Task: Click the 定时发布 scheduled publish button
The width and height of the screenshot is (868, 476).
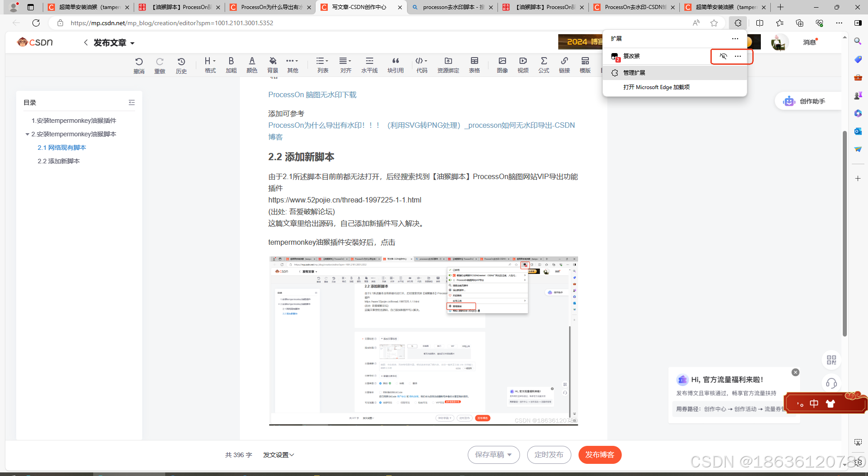Action: (x=549, y=455)
